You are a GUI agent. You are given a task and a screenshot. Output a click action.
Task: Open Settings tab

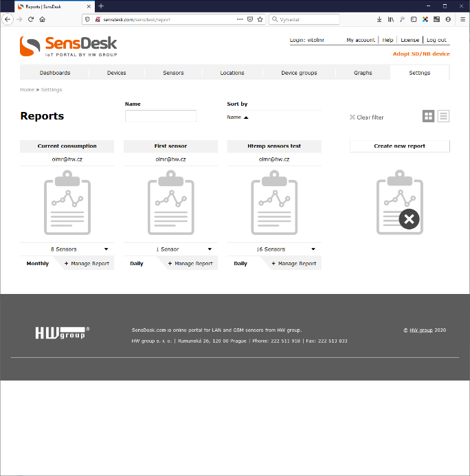(x=420, y=73)
